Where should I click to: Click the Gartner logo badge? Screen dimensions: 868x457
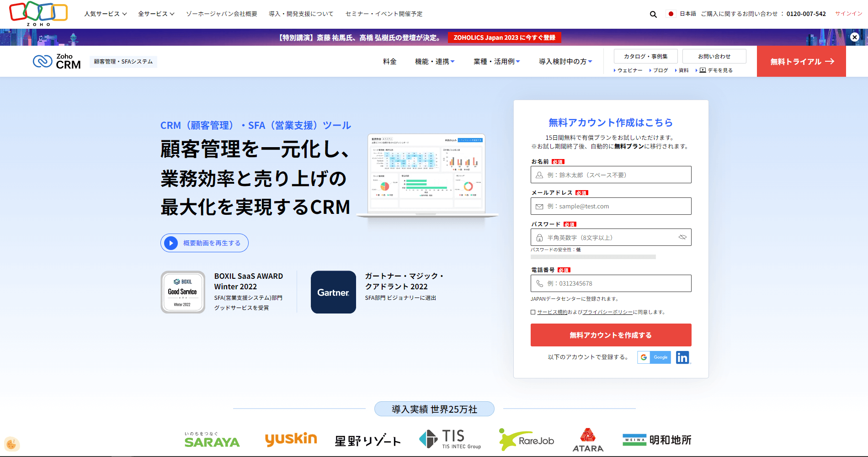(x=333, y=292)
